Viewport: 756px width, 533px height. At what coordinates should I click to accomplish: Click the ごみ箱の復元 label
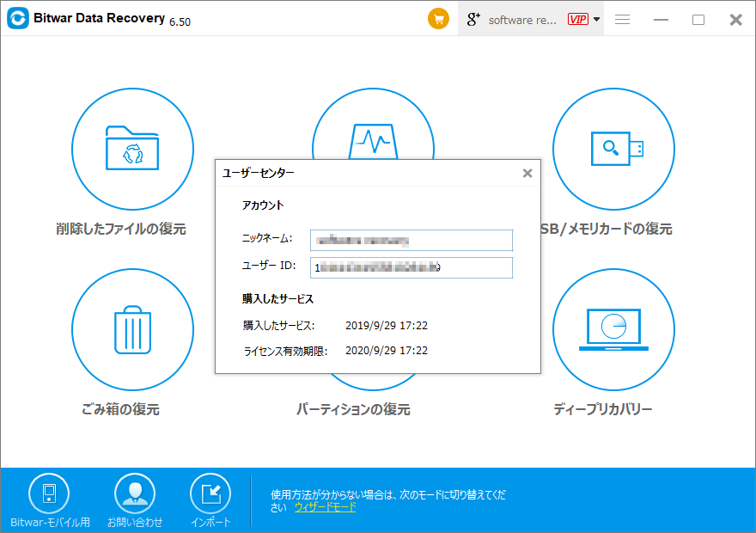tap(119, 409)
